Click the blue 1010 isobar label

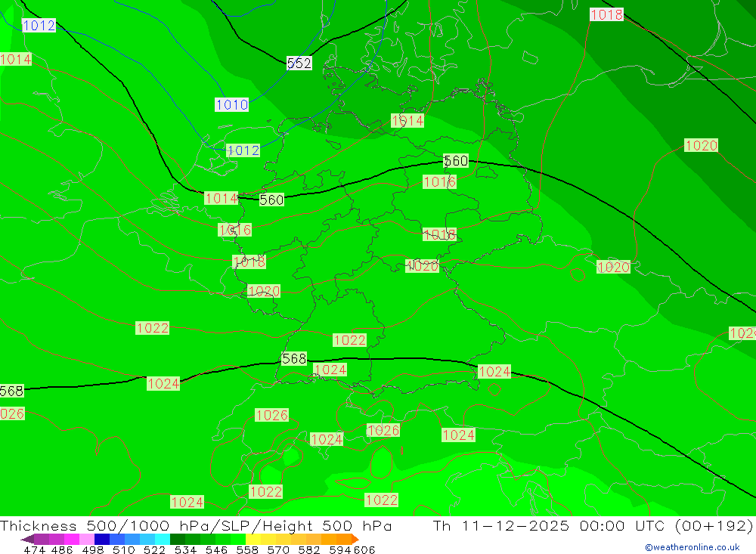tap(232, 104)
